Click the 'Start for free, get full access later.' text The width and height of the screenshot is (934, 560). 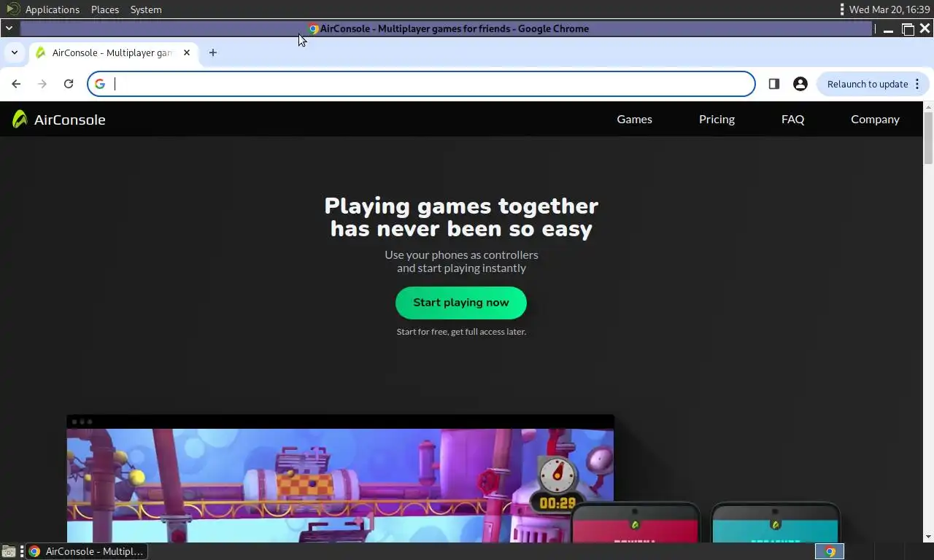461,332
